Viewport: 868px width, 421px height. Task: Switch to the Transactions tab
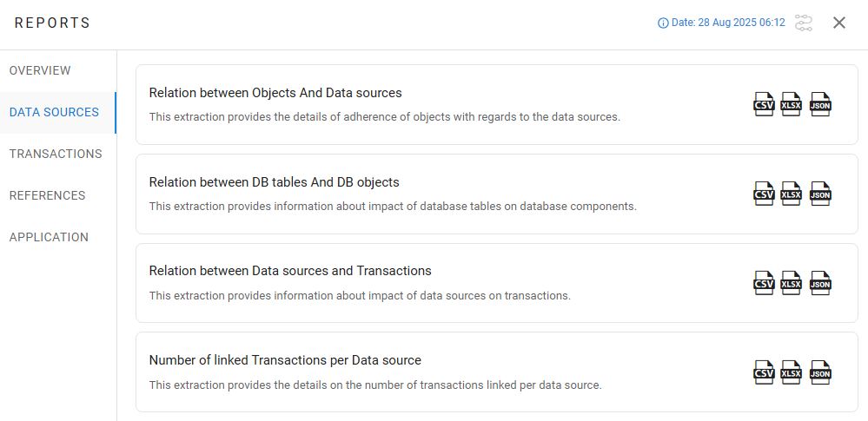(x=56, y=154)
